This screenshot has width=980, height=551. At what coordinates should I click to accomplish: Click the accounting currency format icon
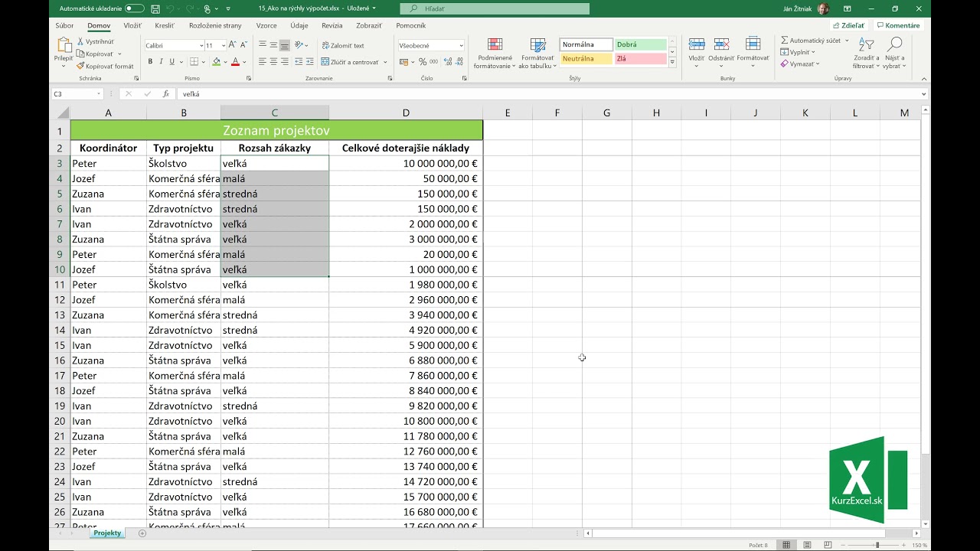click(404, 62)
